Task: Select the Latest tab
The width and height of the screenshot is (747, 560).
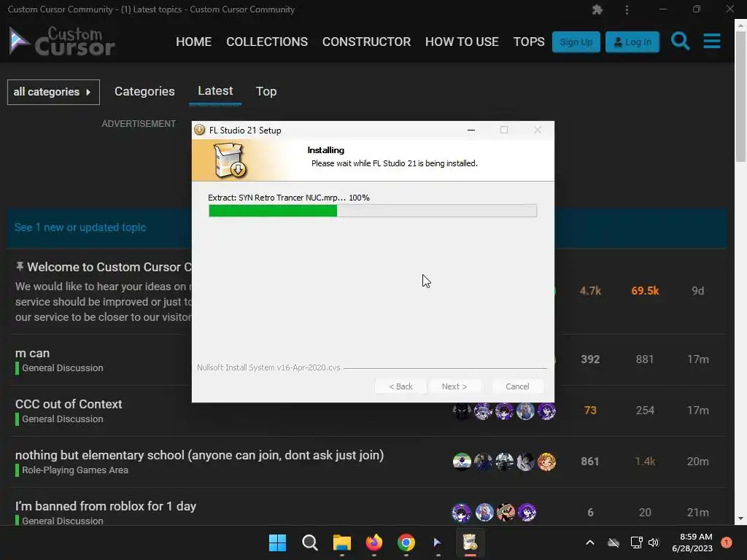Action: (215, 91)
